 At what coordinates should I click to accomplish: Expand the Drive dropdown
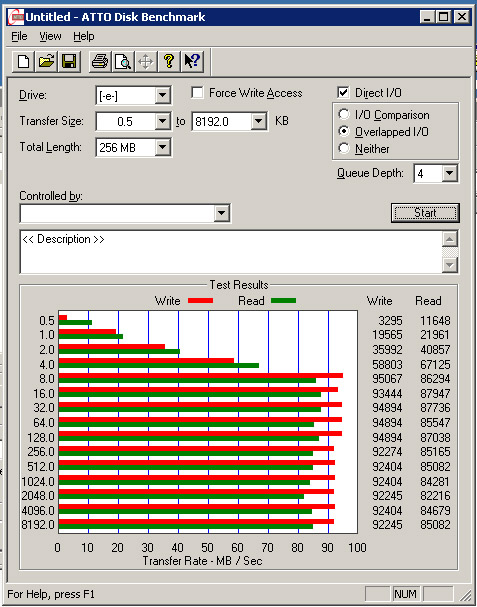pyautogui.click(x=163, y=96)
